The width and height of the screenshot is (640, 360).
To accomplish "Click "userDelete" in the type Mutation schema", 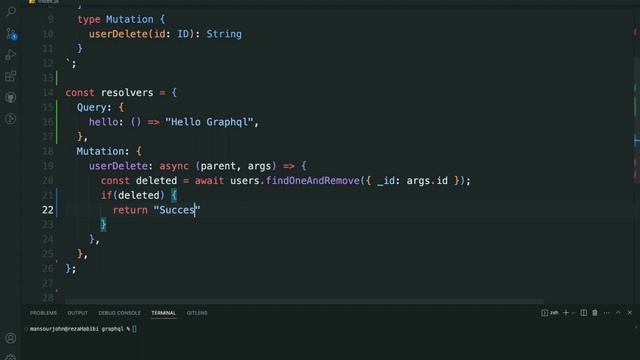I will click(118, 34).
